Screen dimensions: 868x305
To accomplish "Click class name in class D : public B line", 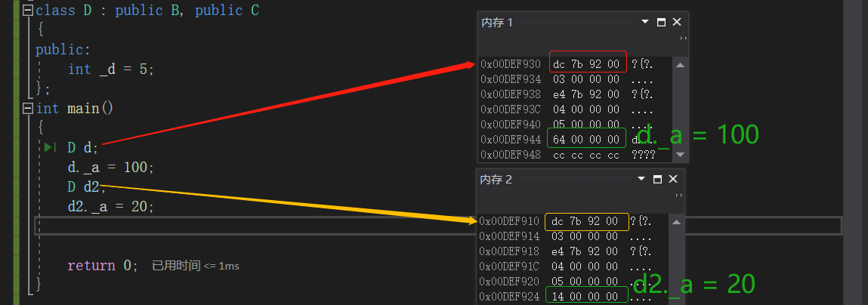I will (88, 11).
